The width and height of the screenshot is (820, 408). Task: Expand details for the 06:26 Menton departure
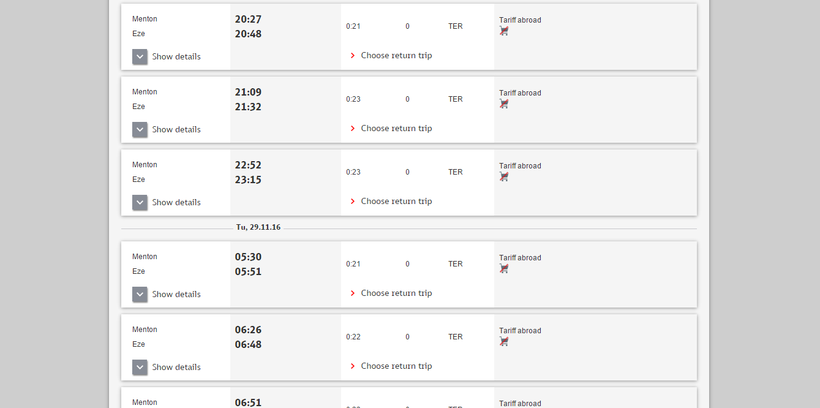pyautogui.click(x=140, y=368)
